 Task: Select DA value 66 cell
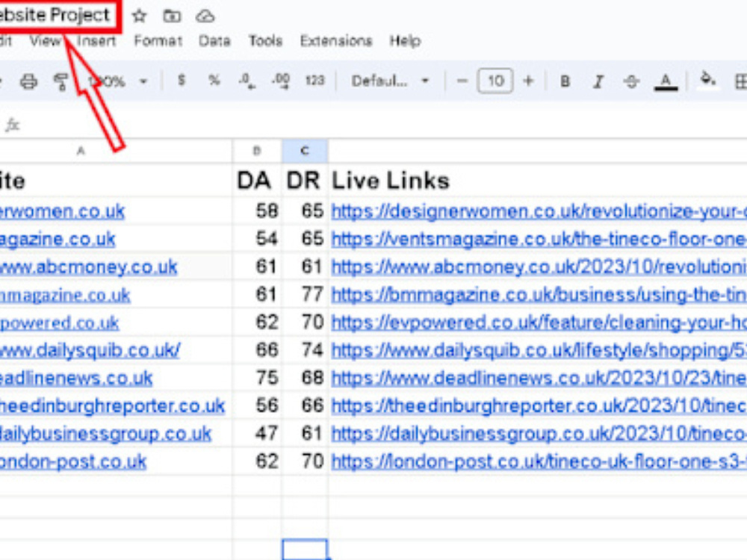[257, 350]
